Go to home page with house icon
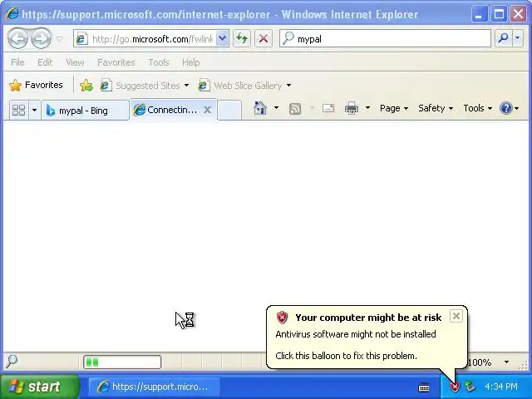 coord(260,108)
